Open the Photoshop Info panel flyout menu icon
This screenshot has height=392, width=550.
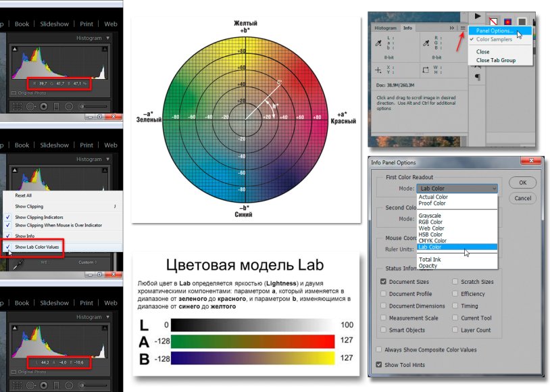click(463, 28)
